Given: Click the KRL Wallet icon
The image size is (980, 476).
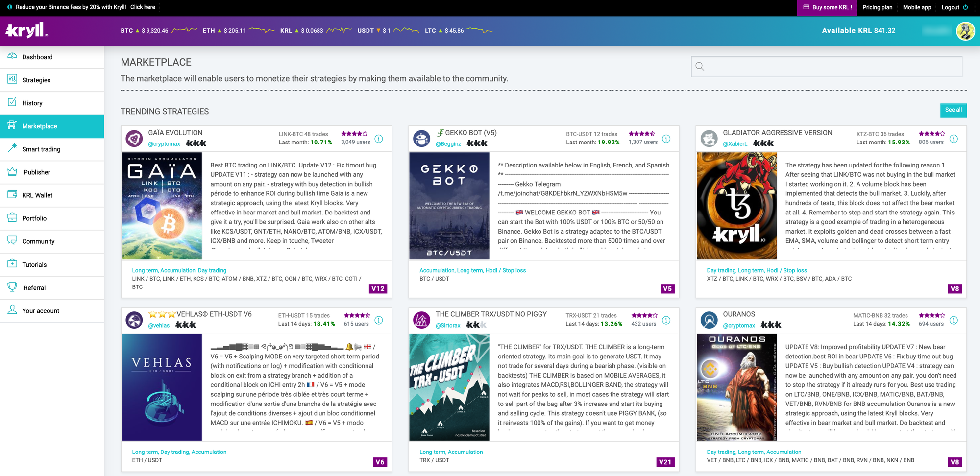Looking at the screenshot, I should coord(12,194).
